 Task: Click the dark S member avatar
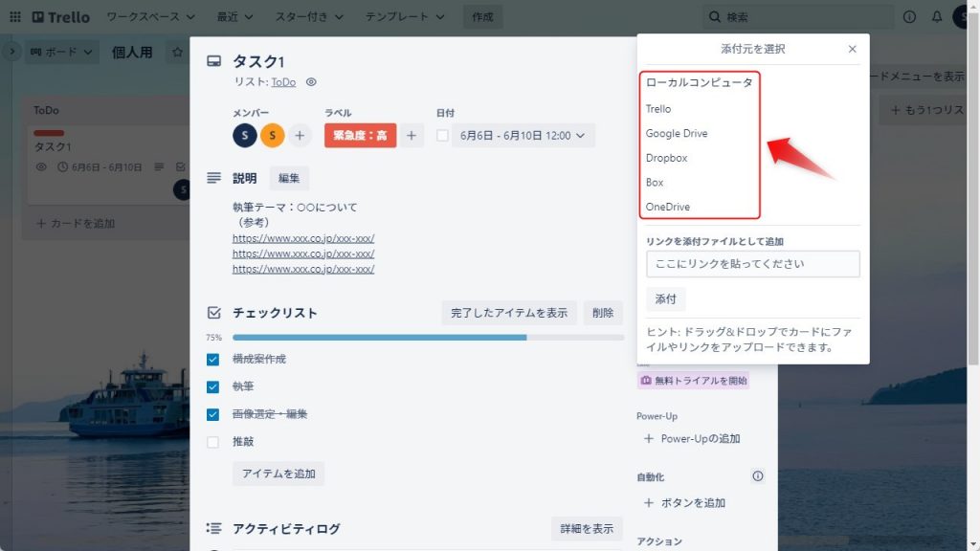coord(245,136)
